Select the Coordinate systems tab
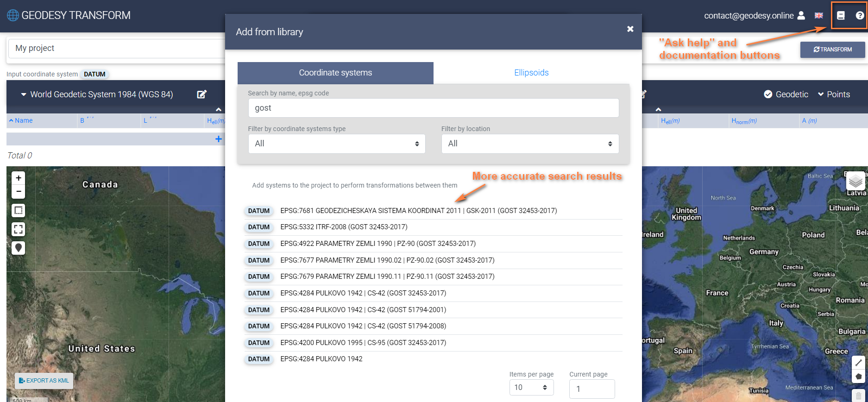 (335, 73)
